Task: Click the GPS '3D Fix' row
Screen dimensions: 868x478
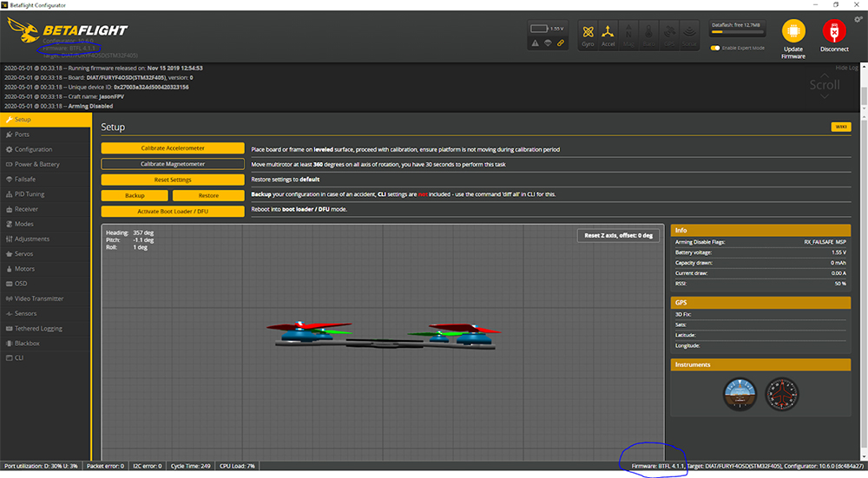Action: 760,314
